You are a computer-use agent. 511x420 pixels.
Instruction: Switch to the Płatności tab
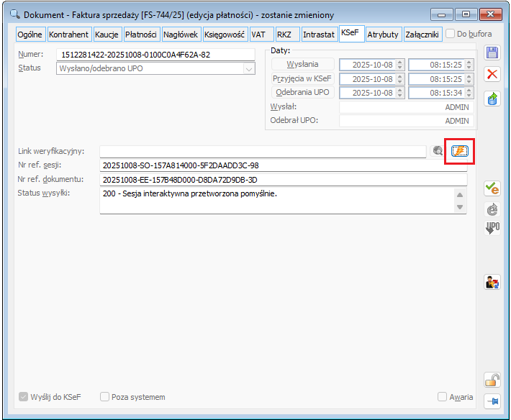[141, 35]
